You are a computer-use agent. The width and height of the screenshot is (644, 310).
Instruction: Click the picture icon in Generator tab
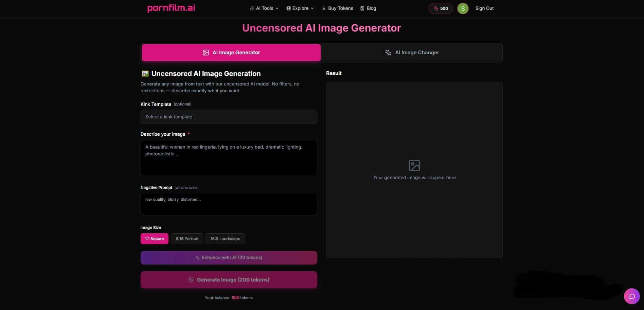[x=205, y=53]
